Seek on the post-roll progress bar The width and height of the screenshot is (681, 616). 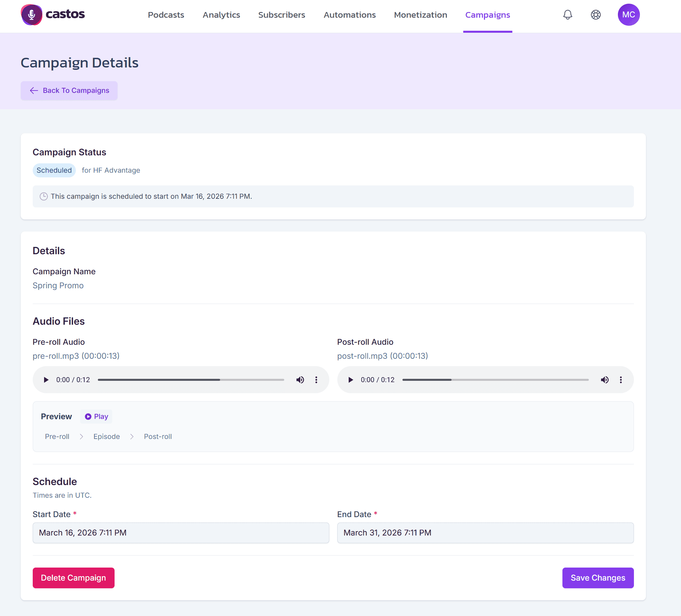pos(496,380)
